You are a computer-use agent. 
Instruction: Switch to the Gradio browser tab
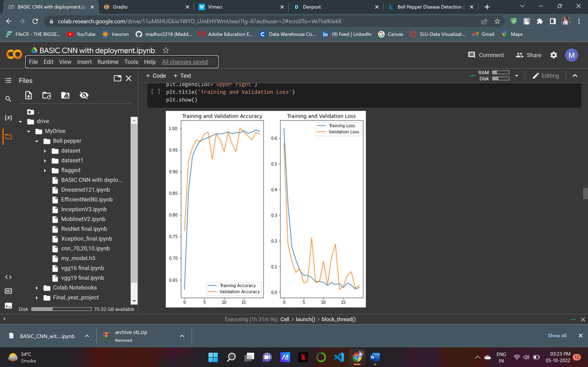[120, 7]
